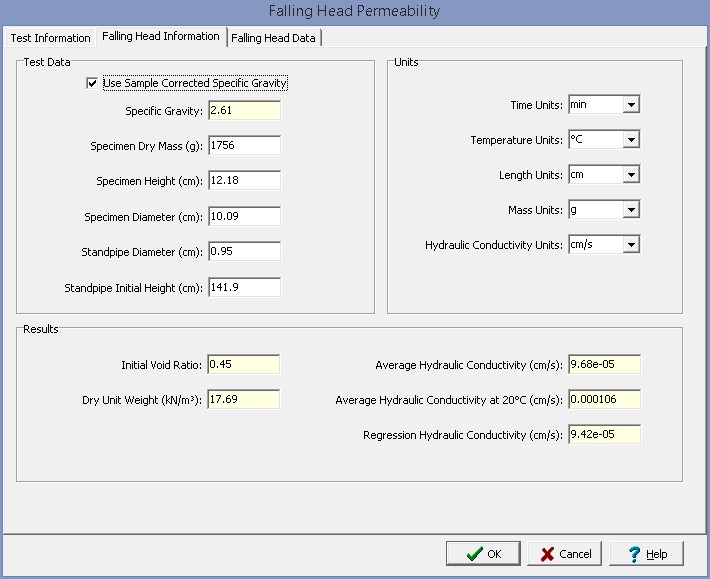The width and height of the screenshot is (710, 579).
Task: Select the Regression Hydraulic Conductivity result field
Action: coord(603,435)
